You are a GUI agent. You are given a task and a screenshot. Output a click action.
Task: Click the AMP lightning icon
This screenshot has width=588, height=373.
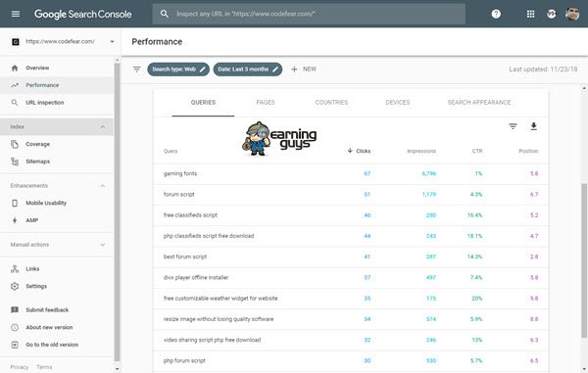[15, 220]
